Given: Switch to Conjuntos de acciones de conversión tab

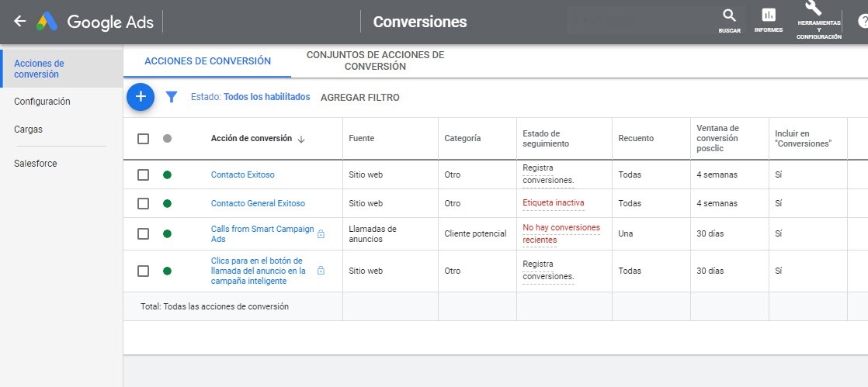Looking at the screenshot, I should click(375, 61).
